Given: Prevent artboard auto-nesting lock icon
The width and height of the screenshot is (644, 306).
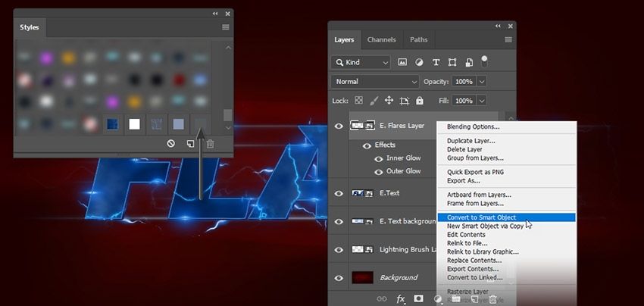Looking at the screenshot, I should pos(405,101).
